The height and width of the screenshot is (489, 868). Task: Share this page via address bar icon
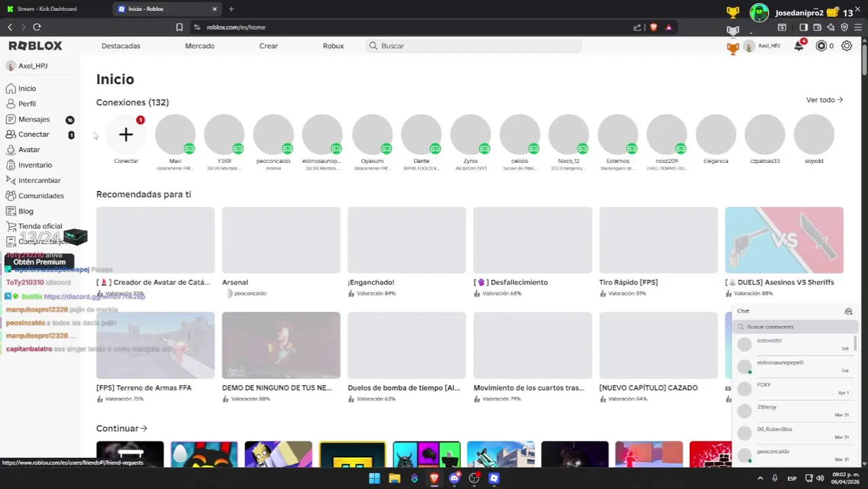tap(637, 27)
